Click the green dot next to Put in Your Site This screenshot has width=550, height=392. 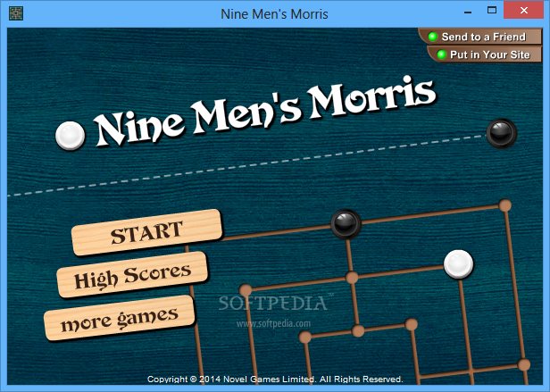pos(441,54)
